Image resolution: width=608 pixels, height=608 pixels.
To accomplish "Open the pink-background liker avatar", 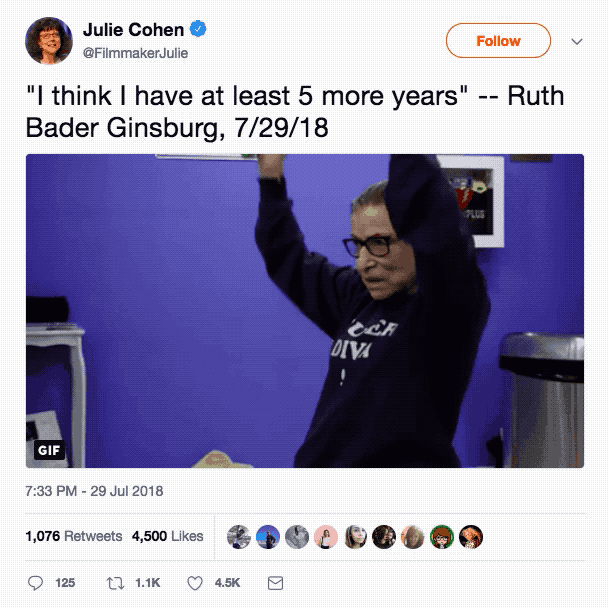I will click(x=326, y=537).
